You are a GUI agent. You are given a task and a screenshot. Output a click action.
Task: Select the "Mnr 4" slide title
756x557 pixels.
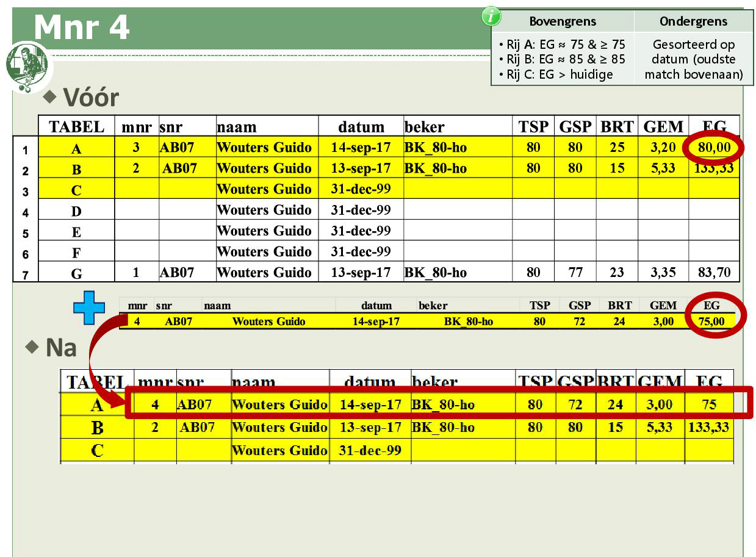pos(82,27)
